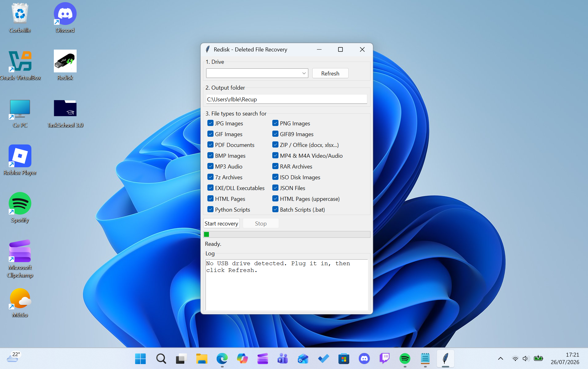Uncheck PNG Images file type
The width and height of the screenshot is (588, 369).
[275, 123]
